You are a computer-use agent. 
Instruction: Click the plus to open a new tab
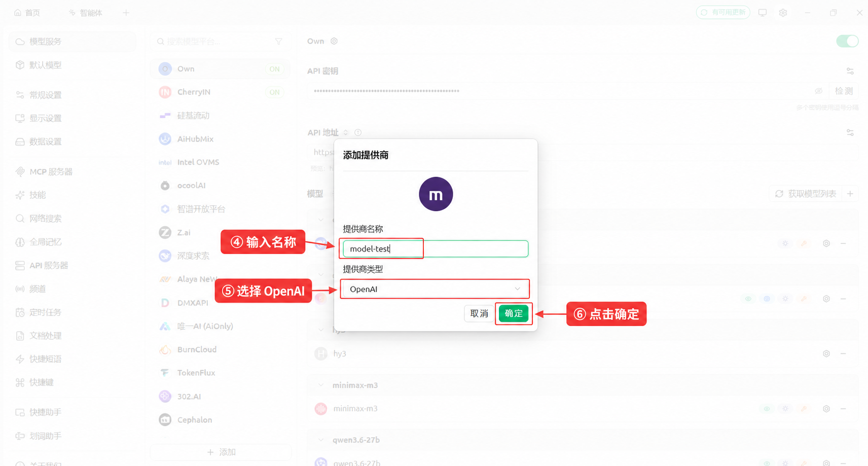click(x=126, y=13)
